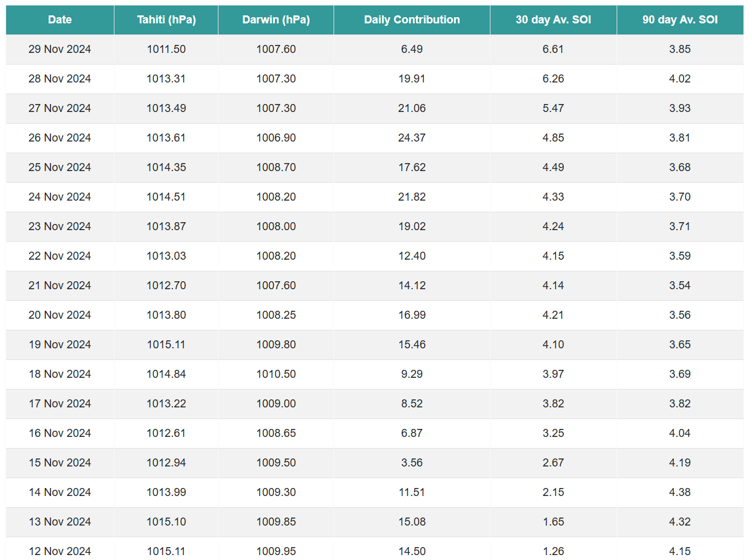Select the 23 Nov 2024 date cell
This screenshot has width=752, height=560.
click(60, 226)
